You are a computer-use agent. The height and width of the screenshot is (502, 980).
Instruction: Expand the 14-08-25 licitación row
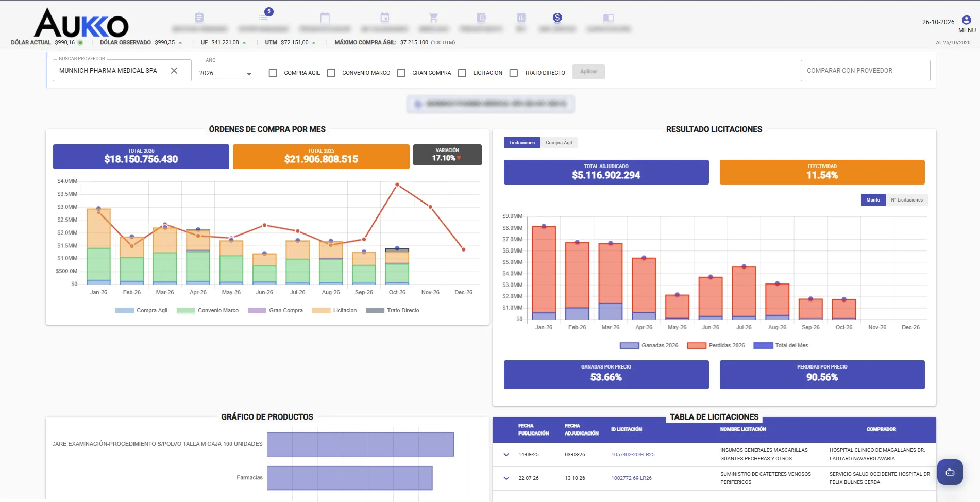[x=506, y=455]
